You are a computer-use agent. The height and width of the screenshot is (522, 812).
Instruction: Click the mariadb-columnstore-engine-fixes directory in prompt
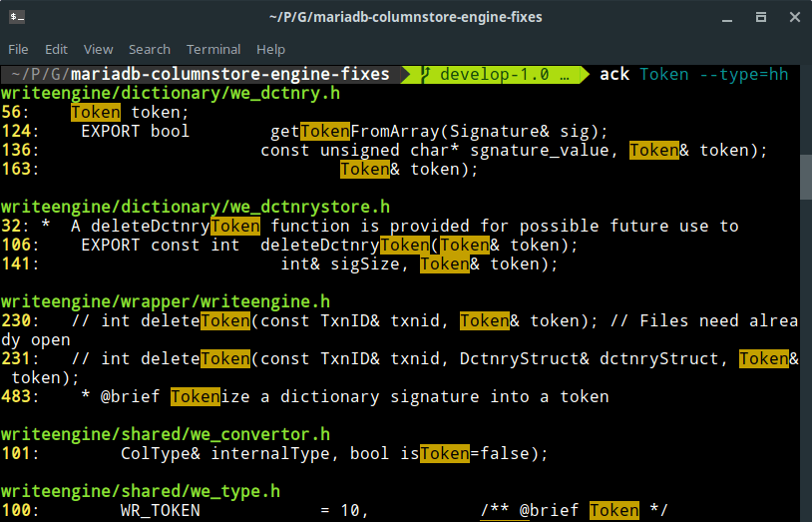click(x=229, y=75)
